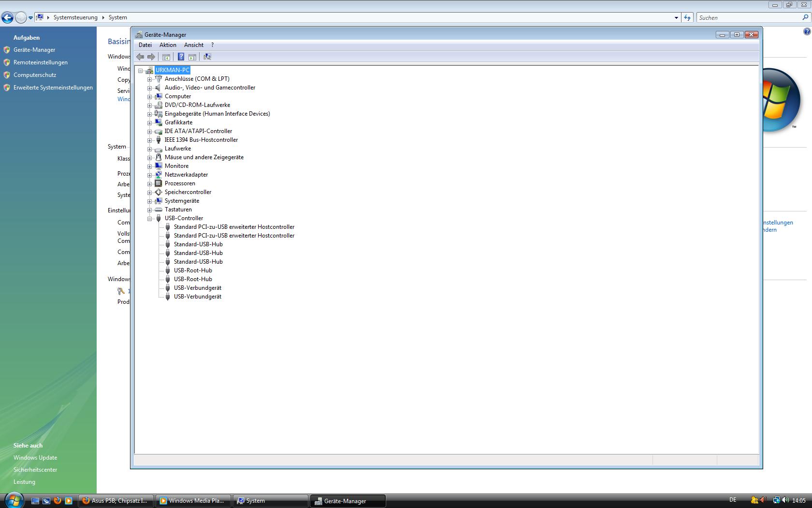The image size is (812, 508).
Task: Expand Anschlüsse (COM & LPT) category
Action: point(150,79)
